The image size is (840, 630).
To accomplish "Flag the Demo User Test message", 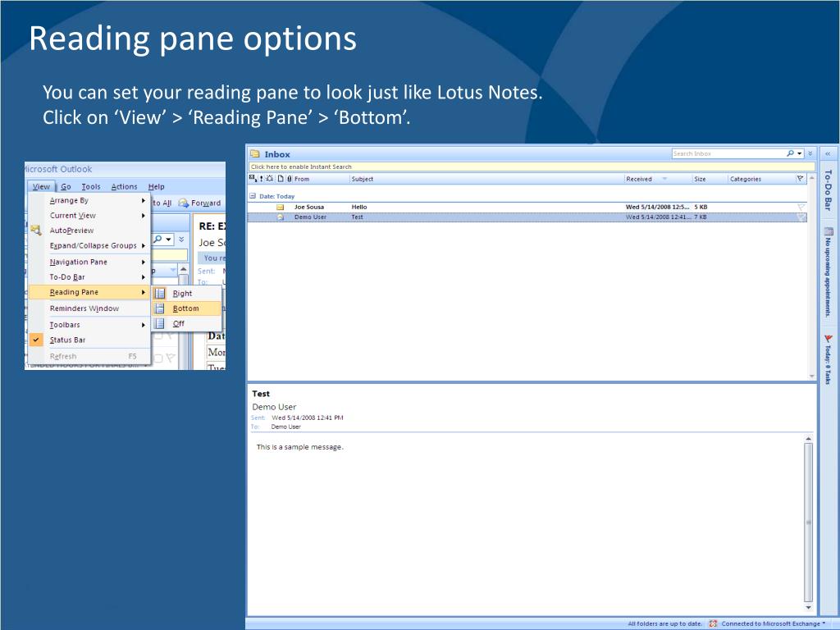I will point(801,217).
